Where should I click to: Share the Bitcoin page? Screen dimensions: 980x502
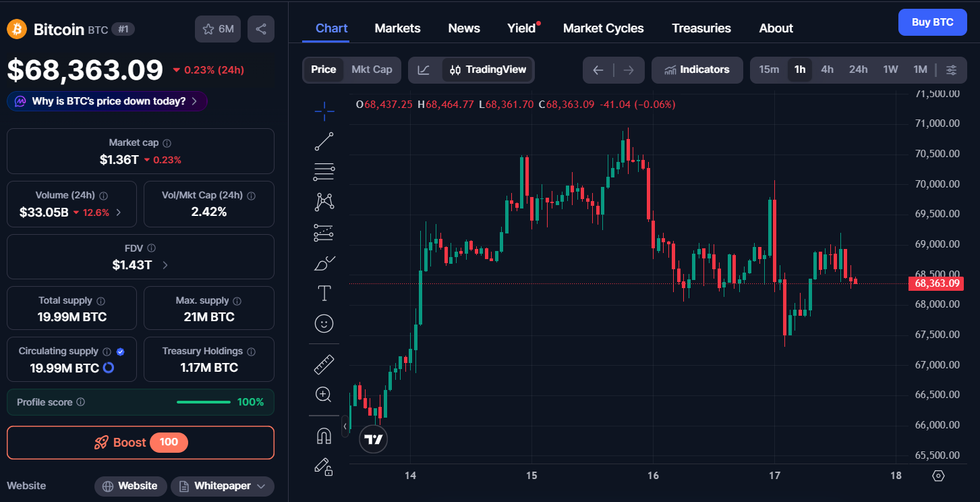click(x=261, y=29)
